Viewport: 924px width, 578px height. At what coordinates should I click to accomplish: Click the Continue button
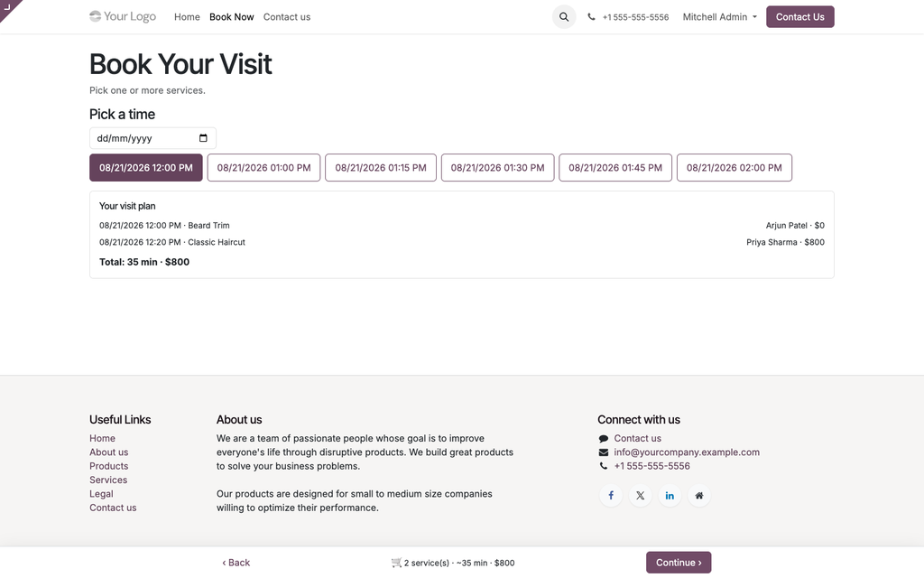point(679,563)
